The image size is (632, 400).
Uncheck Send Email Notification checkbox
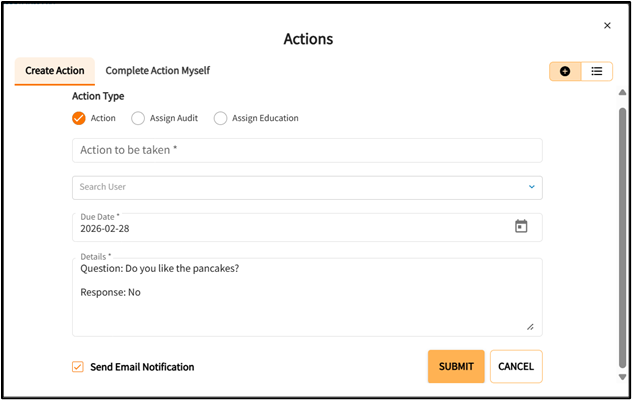(78, 367)
